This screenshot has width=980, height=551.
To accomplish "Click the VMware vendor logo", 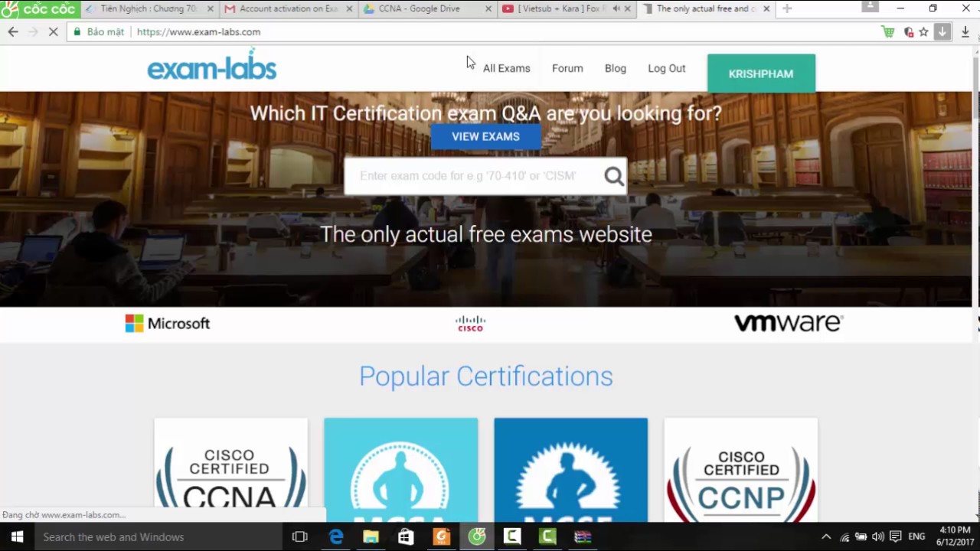I will 789,323.
